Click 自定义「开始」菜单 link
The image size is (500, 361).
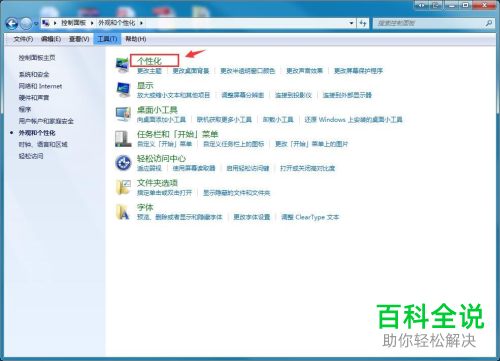[x=165, y=144]
